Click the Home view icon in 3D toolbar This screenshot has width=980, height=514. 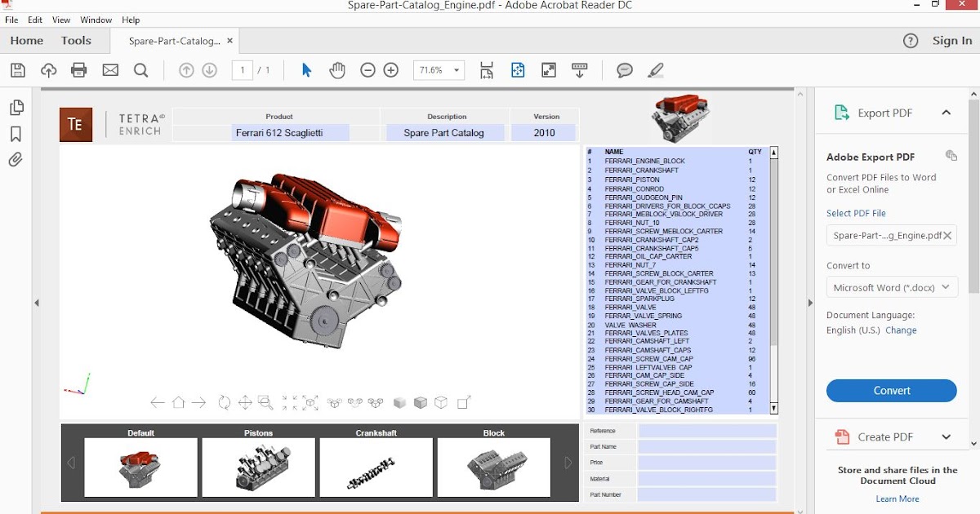pyautogui.click(x=180, y=401)
